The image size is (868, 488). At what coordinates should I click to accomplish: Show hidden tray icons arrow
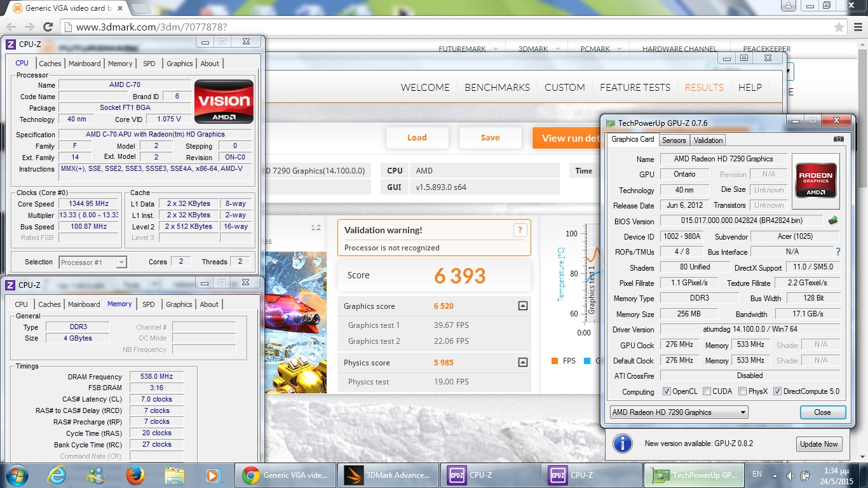click(x=776, y=475)
